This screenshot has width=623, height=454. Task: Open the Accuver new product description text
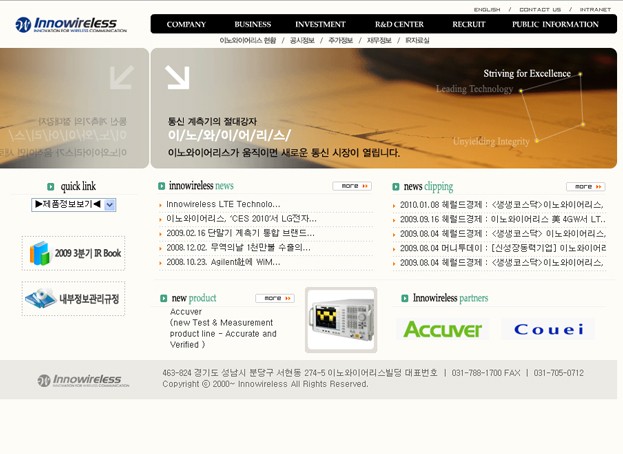click(x=223, y=328)
